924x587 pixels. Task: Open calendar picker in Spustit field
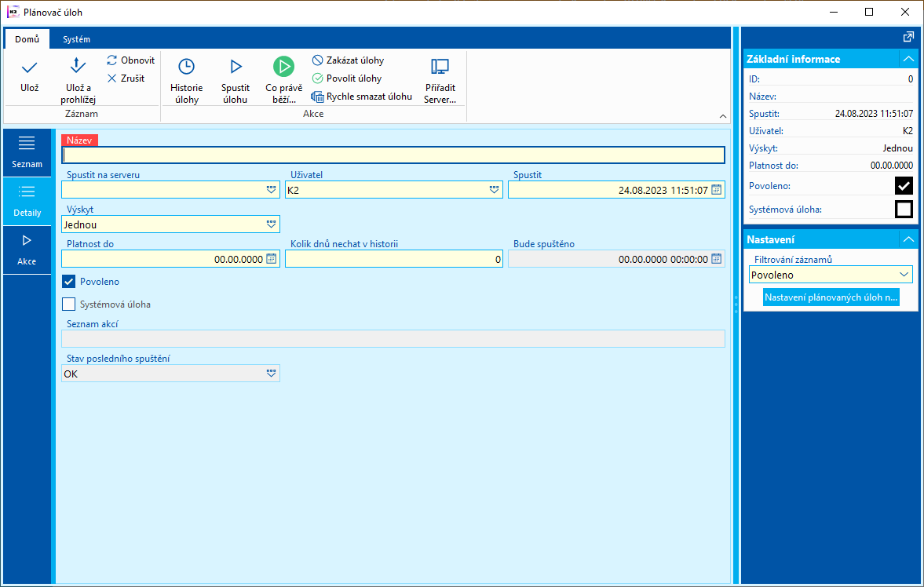(716, 190)
